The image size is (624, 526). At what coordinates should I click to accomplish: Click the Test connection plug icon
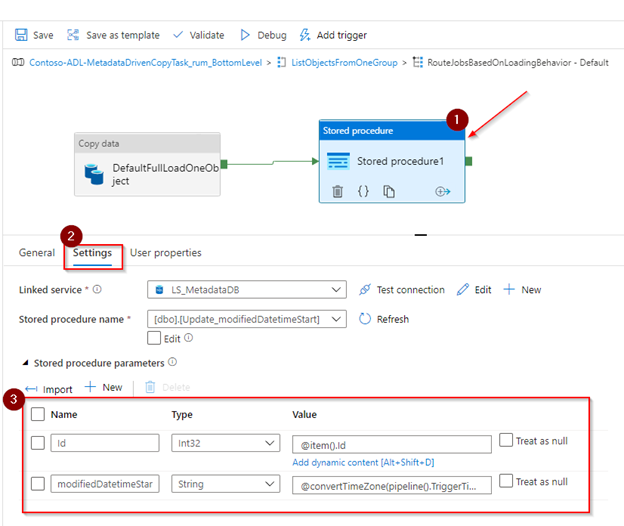click(365, 290)
